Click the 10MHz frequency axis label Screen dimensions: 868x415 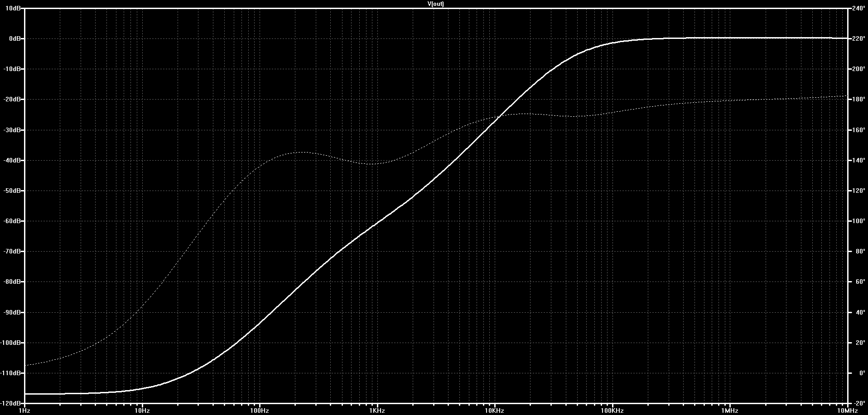click(847, 410)
